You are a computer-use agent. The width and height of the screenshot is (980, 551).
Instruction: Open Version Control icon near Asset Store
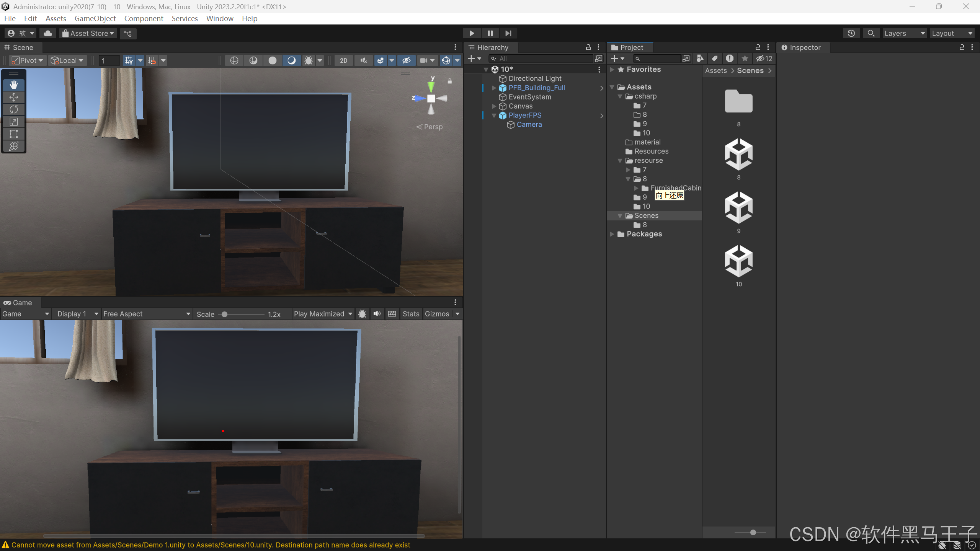click(128, 33)
